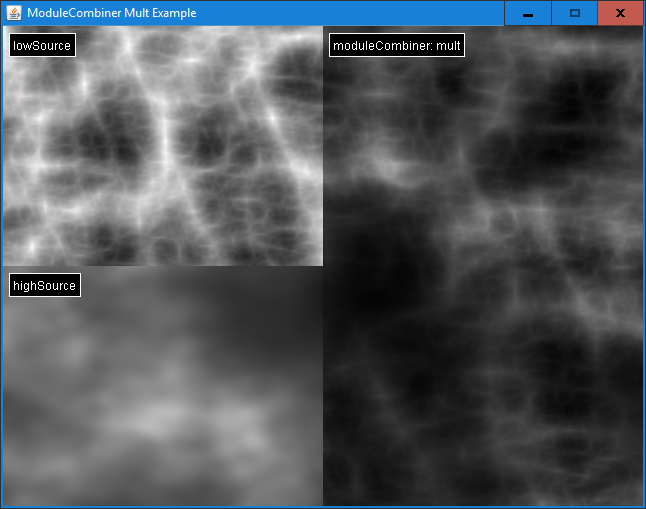The width and height of the screenshot is (646, 509).
Task: Click the window title text in title bar
Action: [111, 13]
